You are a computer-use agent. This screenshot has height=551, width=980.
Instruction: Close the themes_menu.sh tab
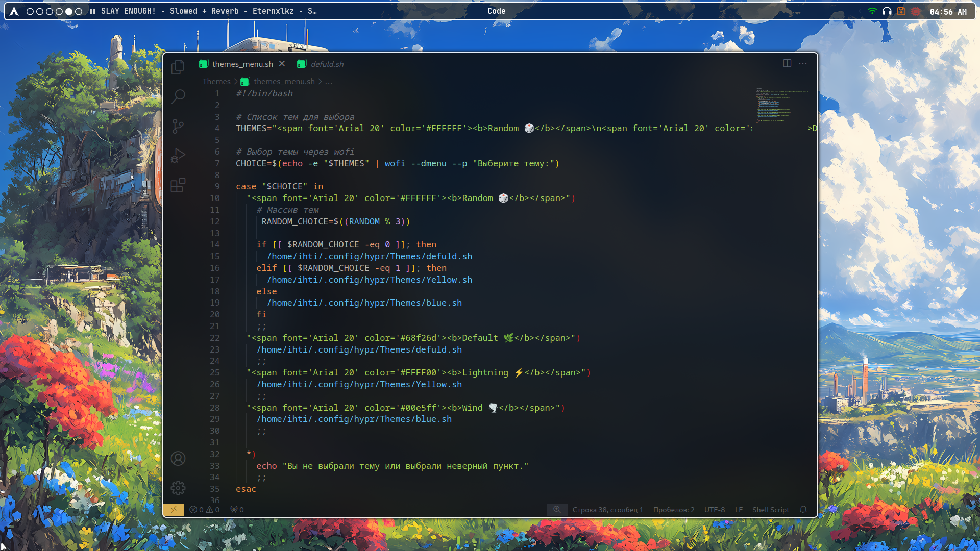(282, 64)
